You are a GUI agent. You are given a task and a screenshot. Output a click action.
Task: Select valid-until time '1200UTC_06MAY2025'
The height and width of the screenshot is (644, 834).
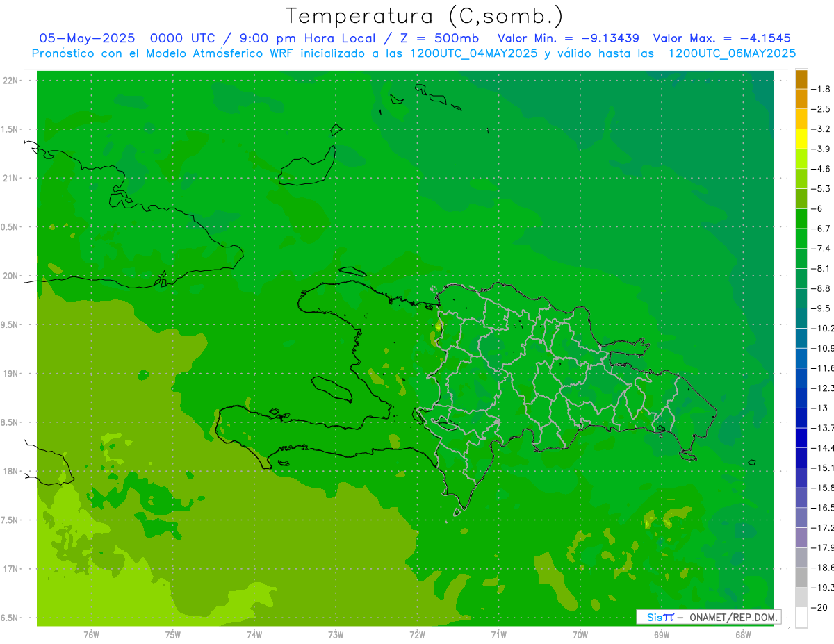tap(732, 53)
